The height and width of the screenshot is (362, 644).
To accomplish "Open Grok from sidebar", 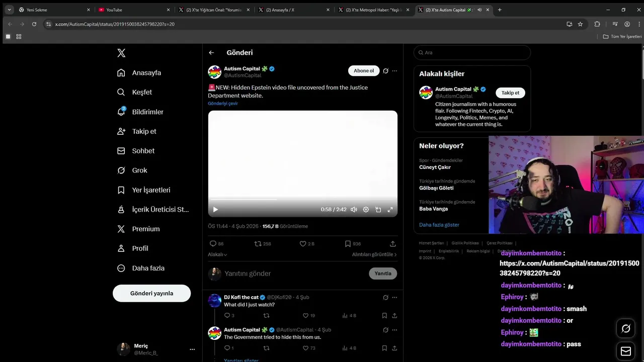I will 132,170.
